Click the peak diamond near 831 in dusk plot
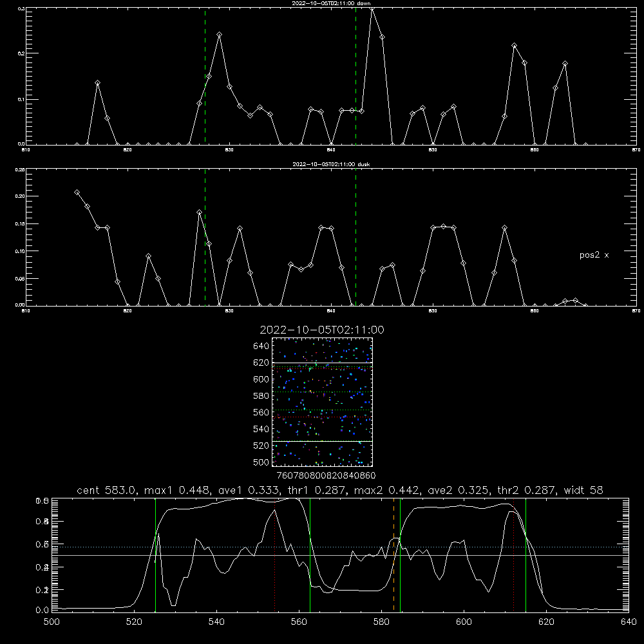Screen dimensions: 644x644 (x=240, y=229)
